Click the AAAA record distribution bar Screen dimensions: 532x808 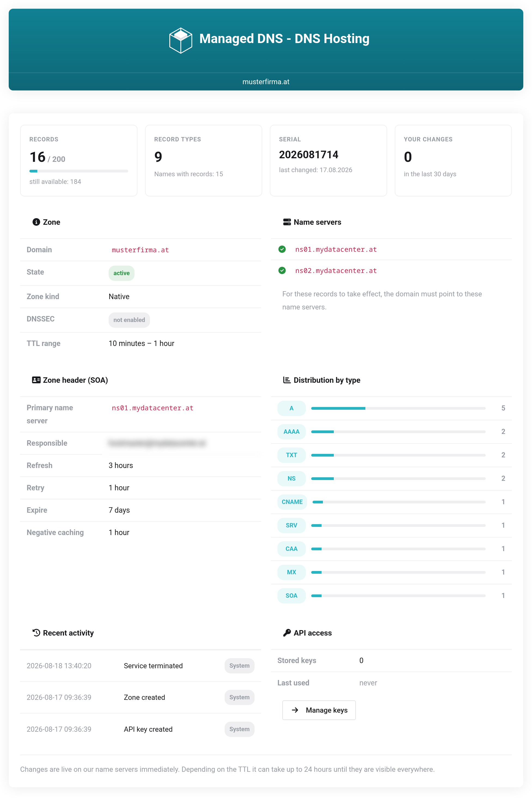coord(398,432)
